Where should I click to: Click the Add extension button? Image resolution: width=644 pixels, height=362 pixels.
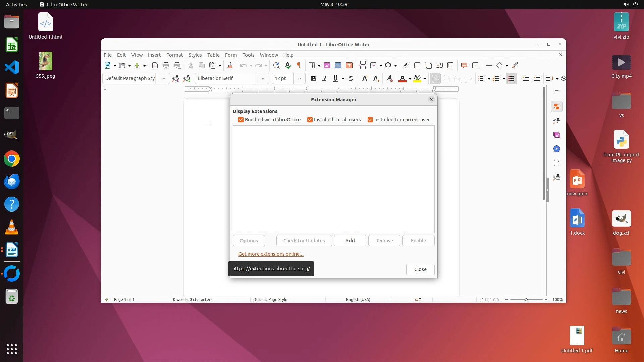[x=350, y=241]
